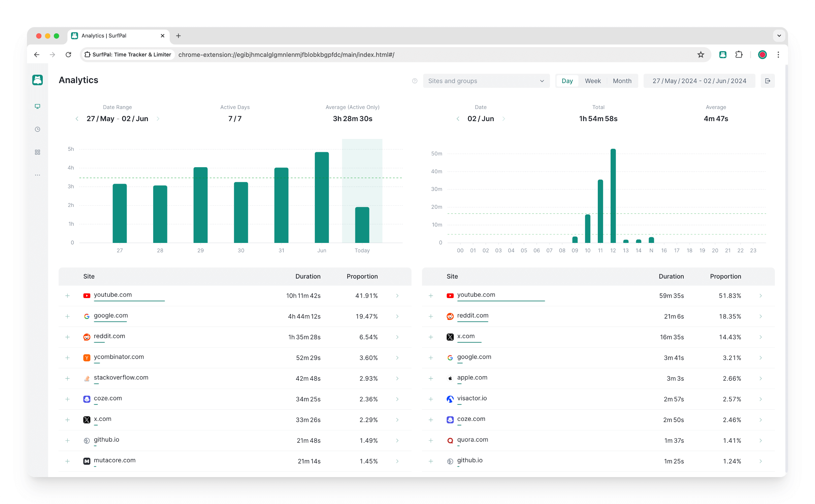Click x.com link in daily table
The width and height of the screenshot is (815, 504).
[466, 336]
